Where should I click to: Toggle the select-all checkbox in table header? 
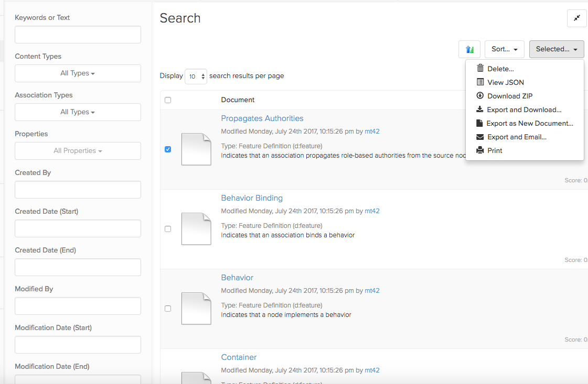point(168,100)
